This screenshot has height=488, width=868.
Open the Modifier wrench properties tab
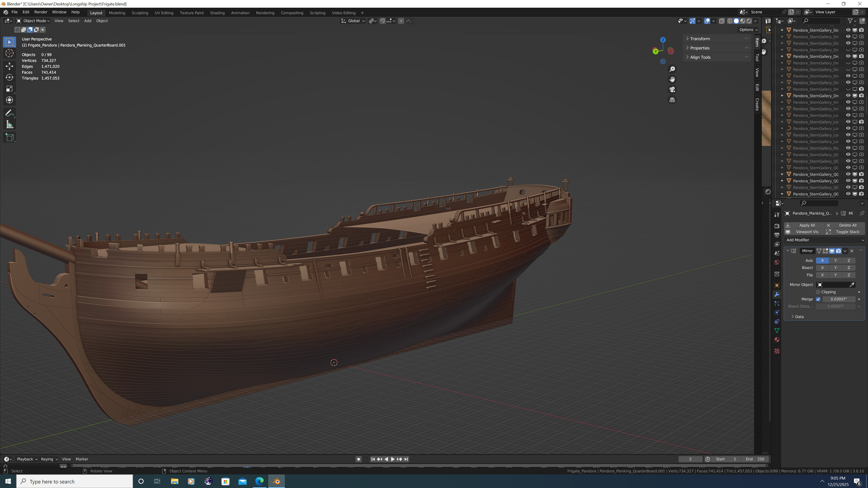point(777,294)
